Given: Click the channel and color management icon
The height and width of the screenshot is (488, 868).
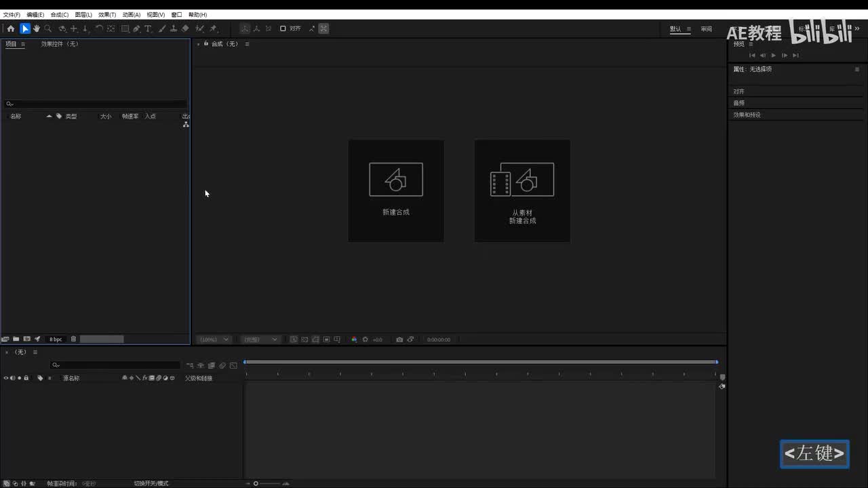Looking at the screenshot, I should [x=354, y=340].
